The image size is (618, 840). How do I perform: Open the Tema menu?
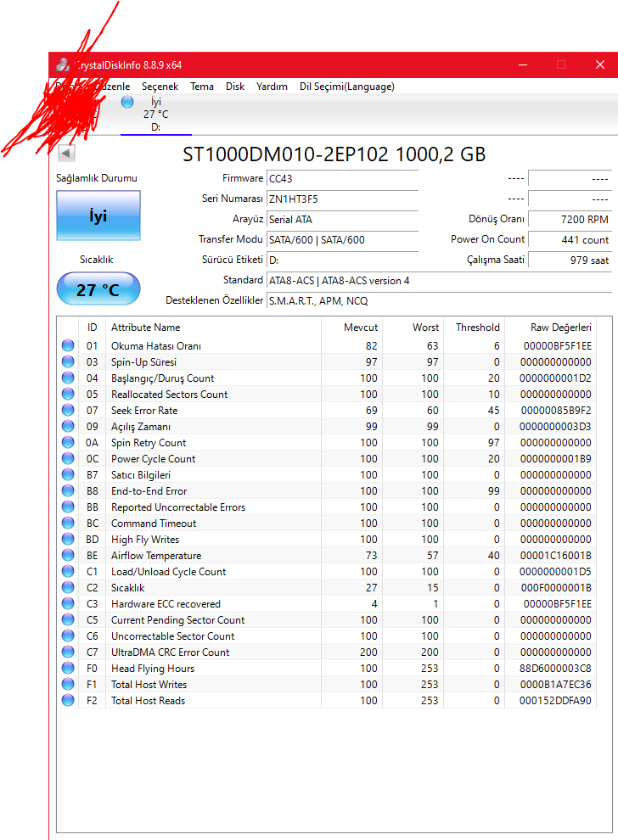coord(201,87)
